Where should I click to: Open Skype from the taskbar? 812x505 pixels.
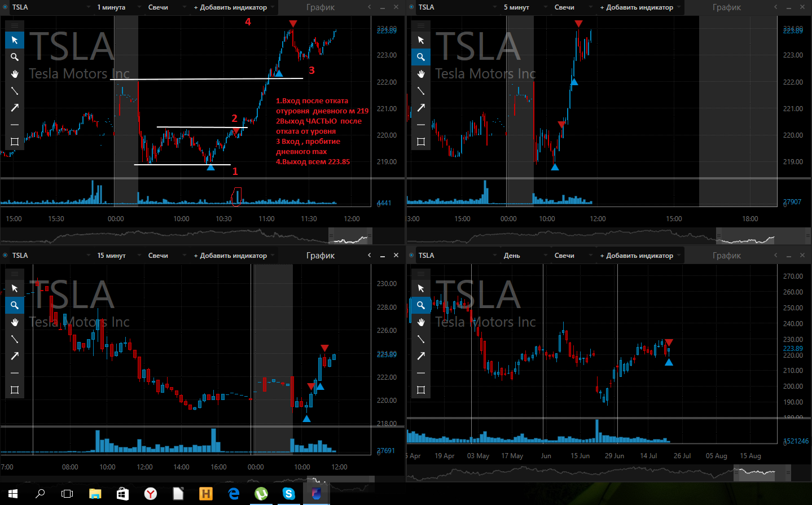[289, 494]
